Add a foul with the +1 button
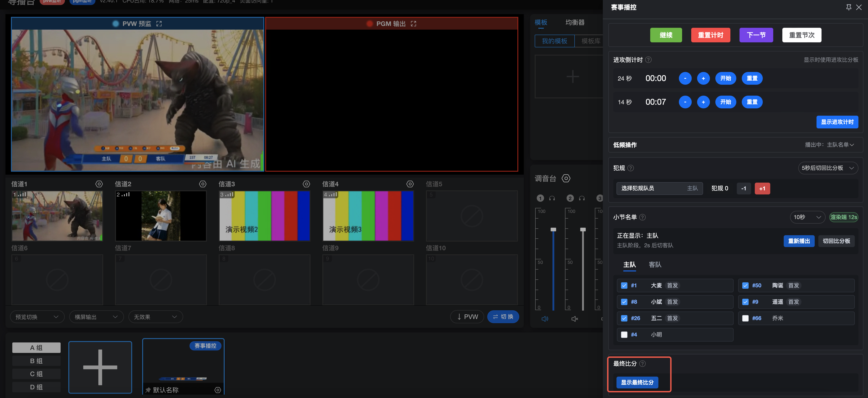 (x=762, y=189)
